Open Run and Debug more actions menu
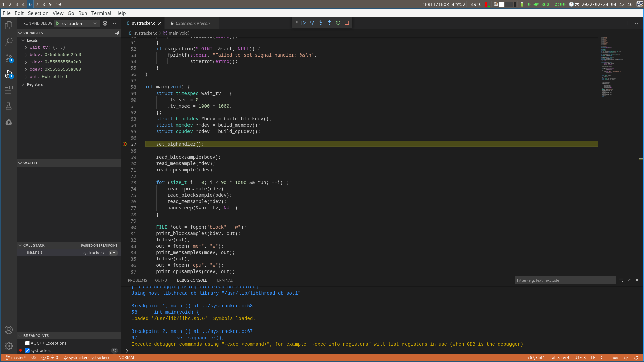This screenshot has height=362, width=644. (x=114, y=23)
